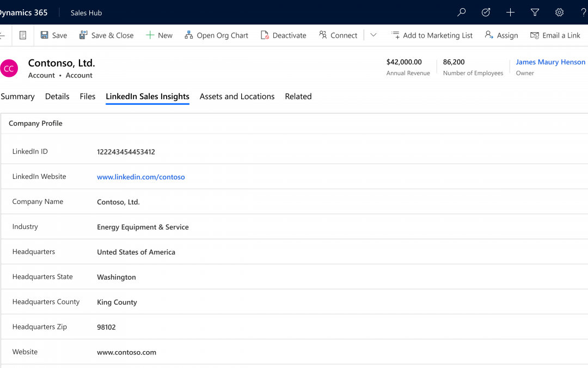Screen dimensions: 588x368
Task: Click the Connect command
Action: tap(338, 35)
